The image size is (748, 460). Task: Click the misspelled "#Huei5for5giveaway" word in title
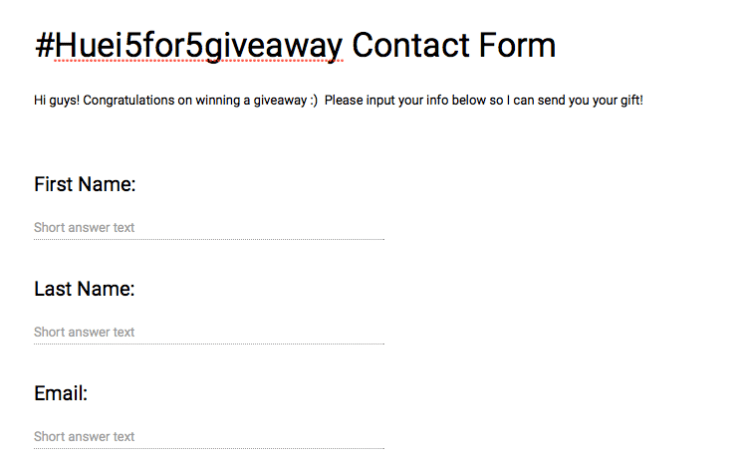188,45
